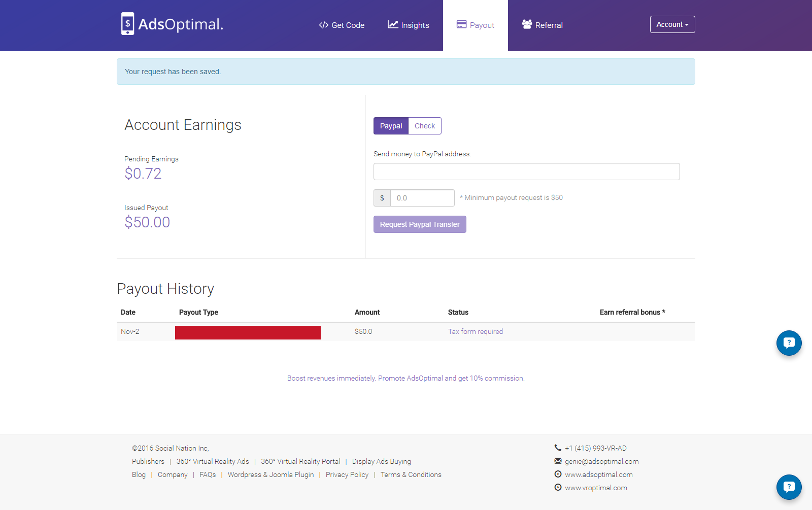Click genie@adsoptimal.com email link
Viewport: 812px width, 510px height.
(x=602, y=461)
